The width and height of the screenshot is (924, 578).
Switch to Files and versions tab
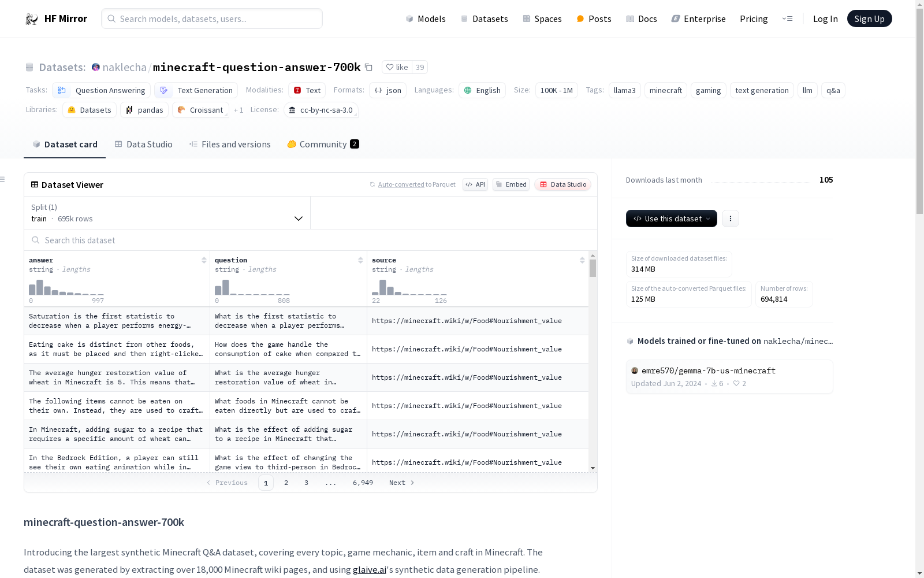click(x=230, y=144)
